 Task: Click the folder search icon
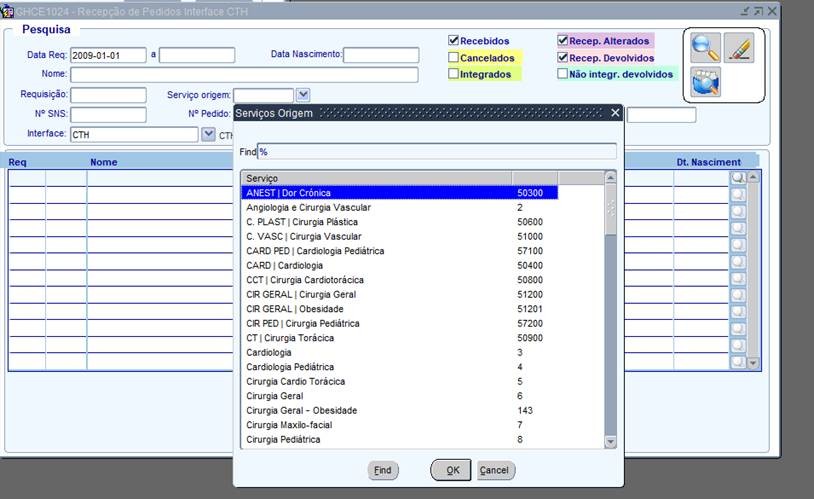[x=706, y=84]
